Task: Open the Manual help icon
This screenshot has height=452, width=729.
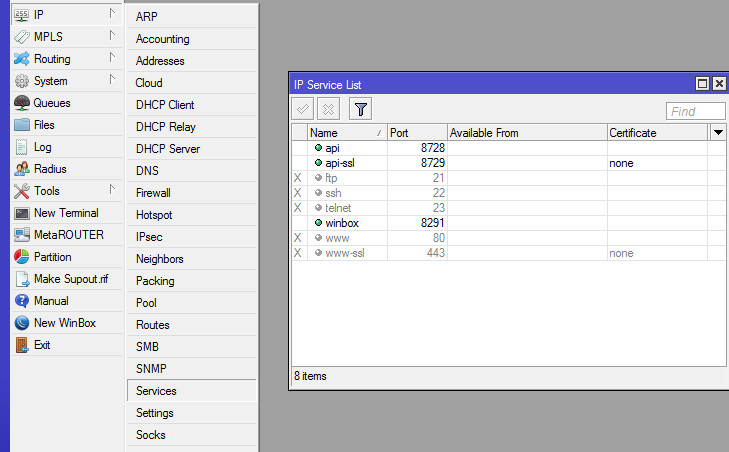Action: [x=22, y=301]
